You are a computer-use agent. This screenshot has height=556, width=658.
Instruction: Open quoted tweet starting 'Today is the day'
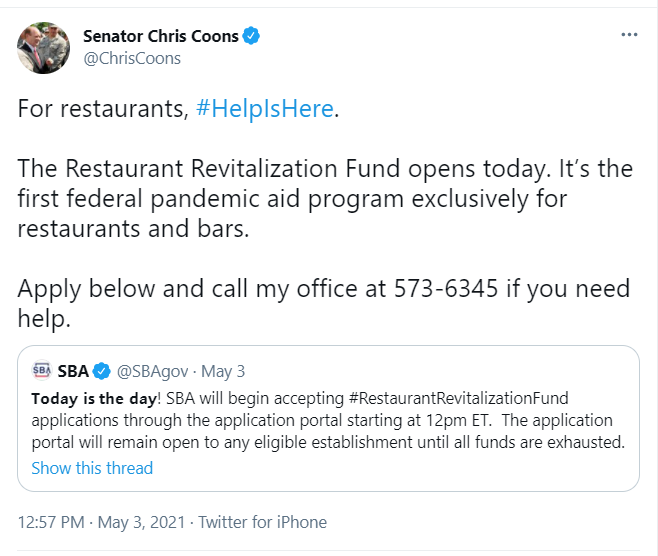[x=328, y=418]
